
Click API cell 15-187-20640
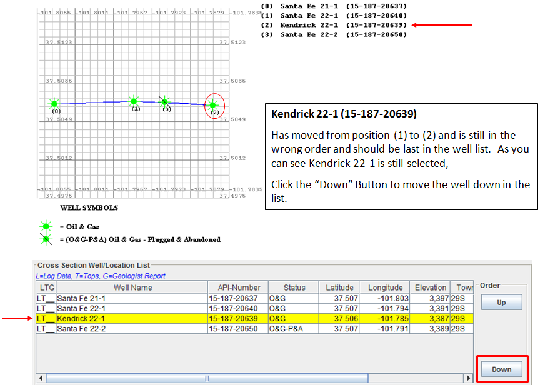pyautogui.click(x=238, y=308)
